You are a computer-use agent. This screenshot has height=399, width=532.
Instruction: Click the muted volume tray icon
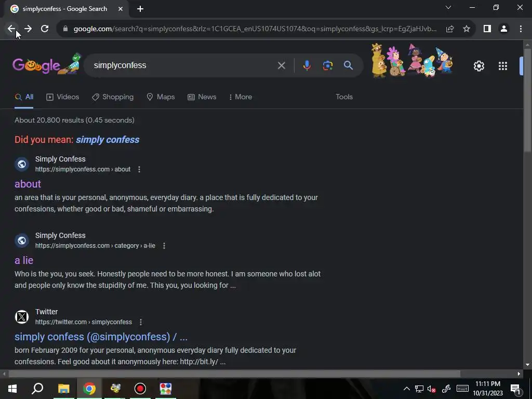(432, 389)
